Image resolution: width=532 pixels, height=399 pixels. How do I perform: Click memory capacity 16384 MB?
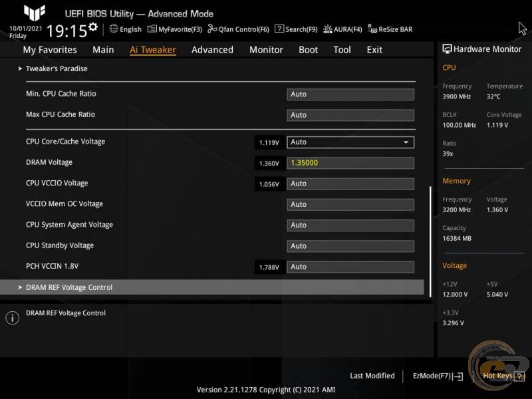coord(457,239)
